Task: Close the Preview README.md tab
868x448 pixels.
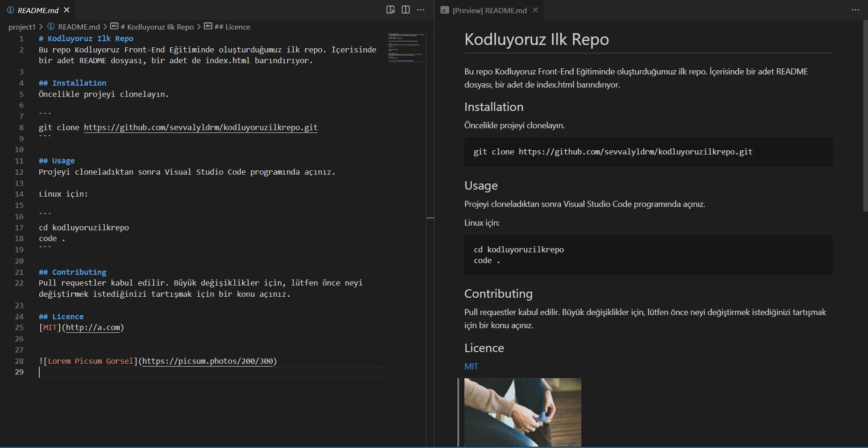Action: pos(535,10)
